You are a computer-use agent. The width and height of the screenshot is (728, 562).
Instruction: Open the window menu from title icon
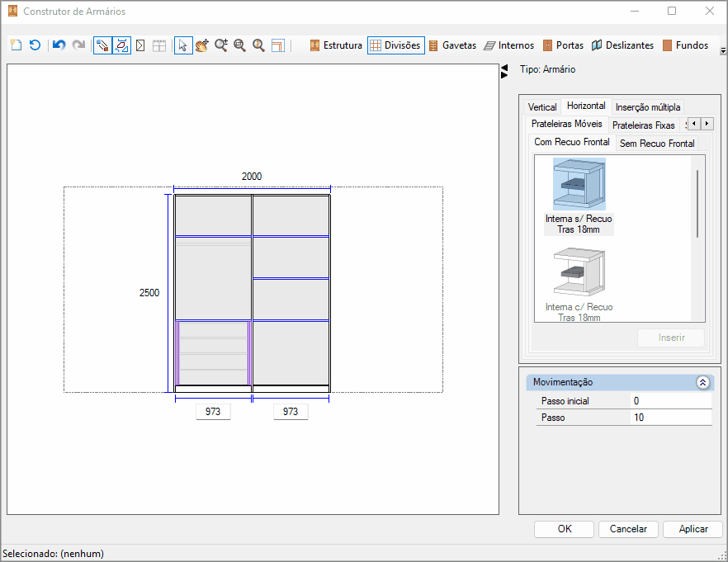point(12,11)
